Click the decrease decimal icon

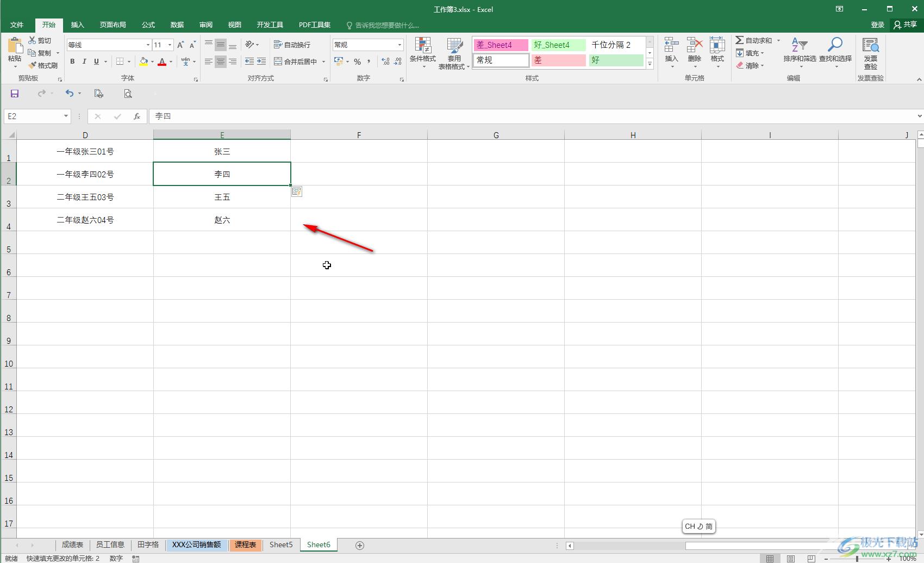point(398,61)
